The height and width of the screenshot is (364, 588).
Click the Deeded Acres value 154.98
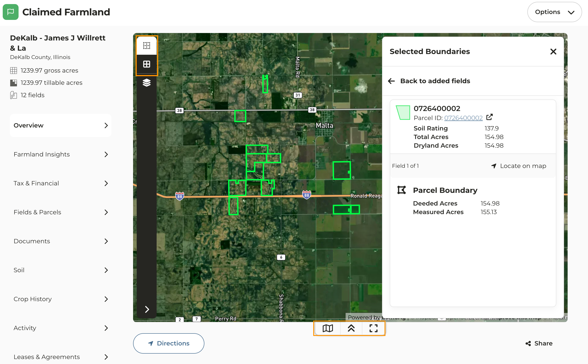[490, 203]
